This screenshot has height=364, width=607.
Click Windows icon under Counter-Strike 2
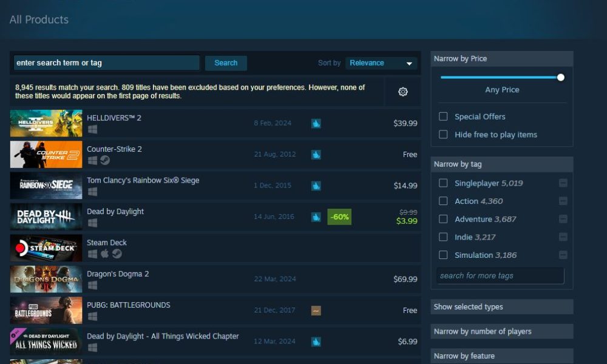(92, 160)
